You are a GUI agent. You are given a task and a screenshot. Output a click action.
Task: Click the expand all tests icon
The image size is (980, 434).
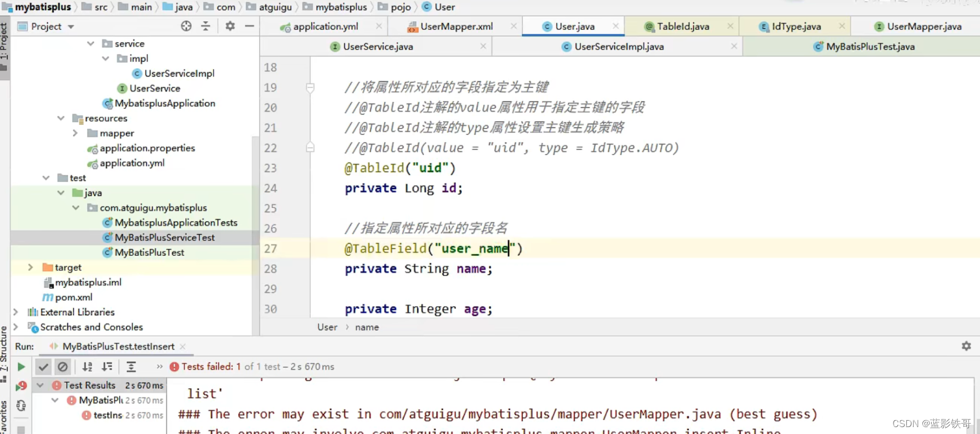click(x=131, y=367)
